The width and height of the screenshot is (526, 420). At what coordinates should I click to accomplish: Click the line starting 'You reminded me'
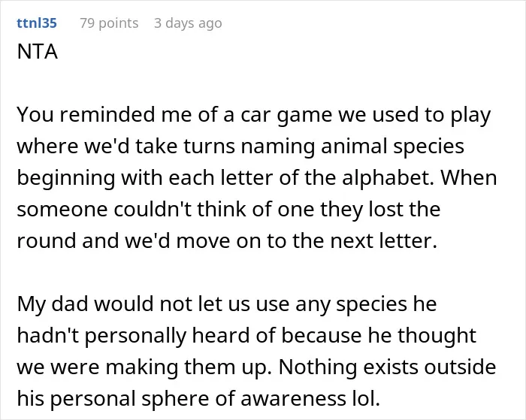254,115
